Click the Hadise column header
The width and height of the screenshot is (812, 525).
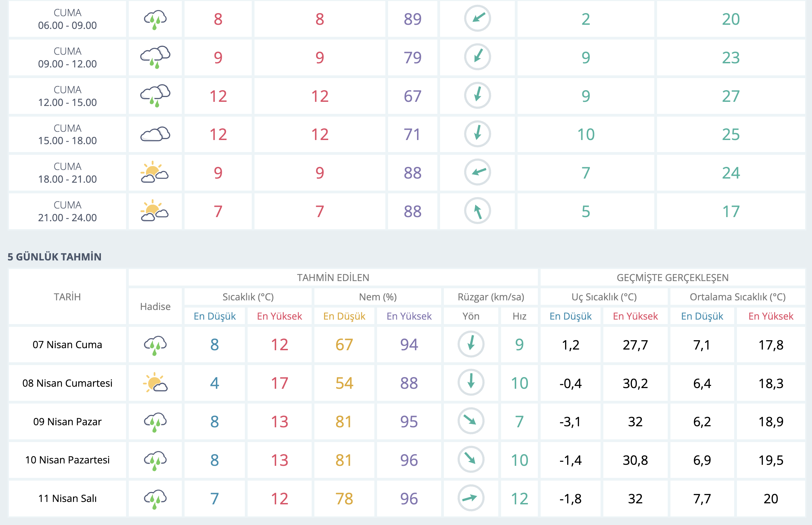pos(155,307)
